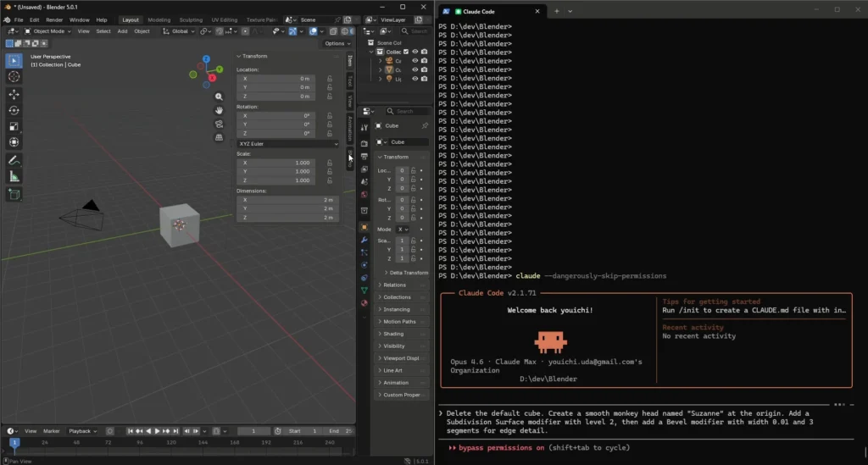Select the combined Transform tool
Screen dimensions: 868x465
point(14,142)
